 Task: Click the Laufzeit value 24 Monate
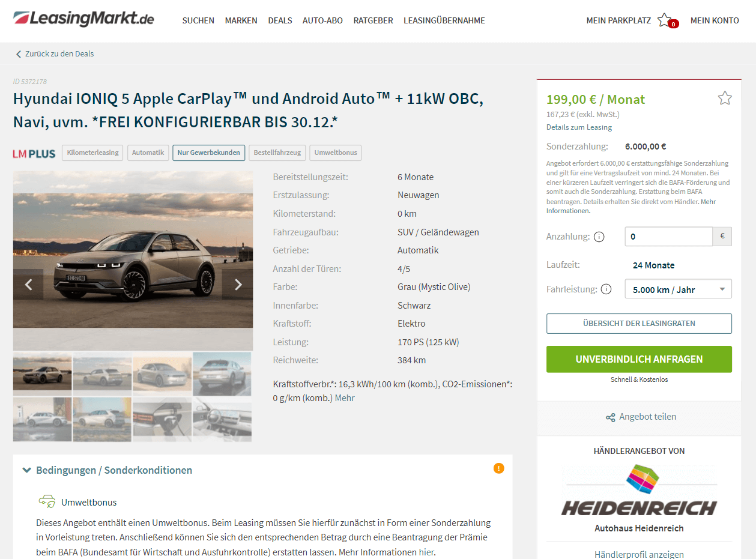(653, 265)
